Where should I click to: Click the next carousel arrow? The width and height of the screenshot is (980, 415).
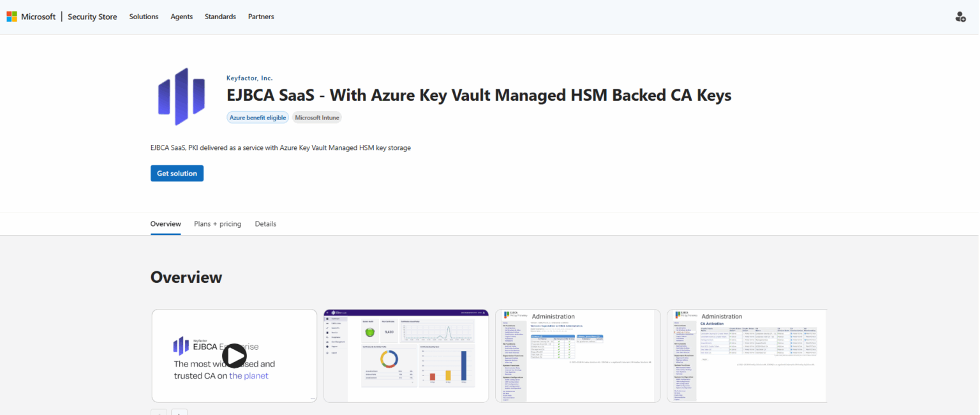179,412
